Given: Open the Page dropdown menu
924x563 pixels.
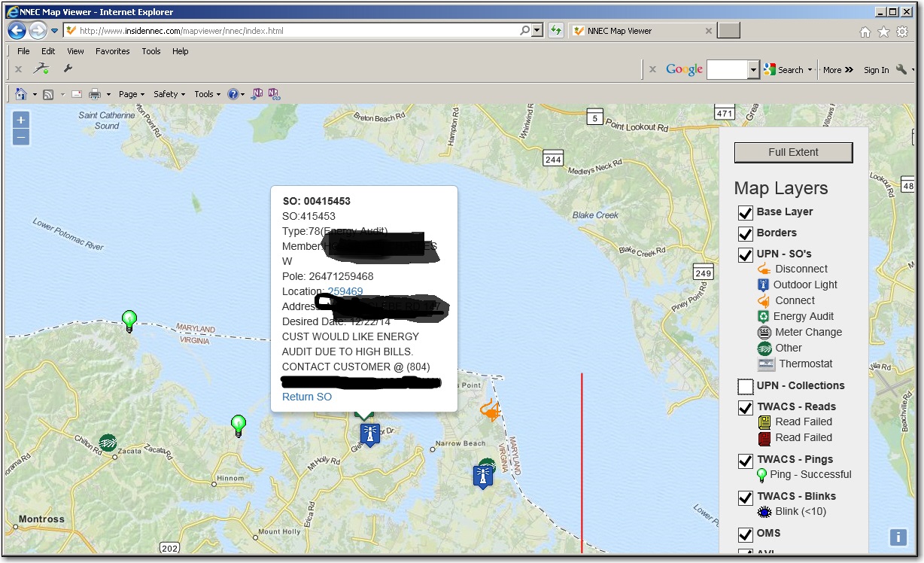Looking at the screenshot, I should coord(132,94).
